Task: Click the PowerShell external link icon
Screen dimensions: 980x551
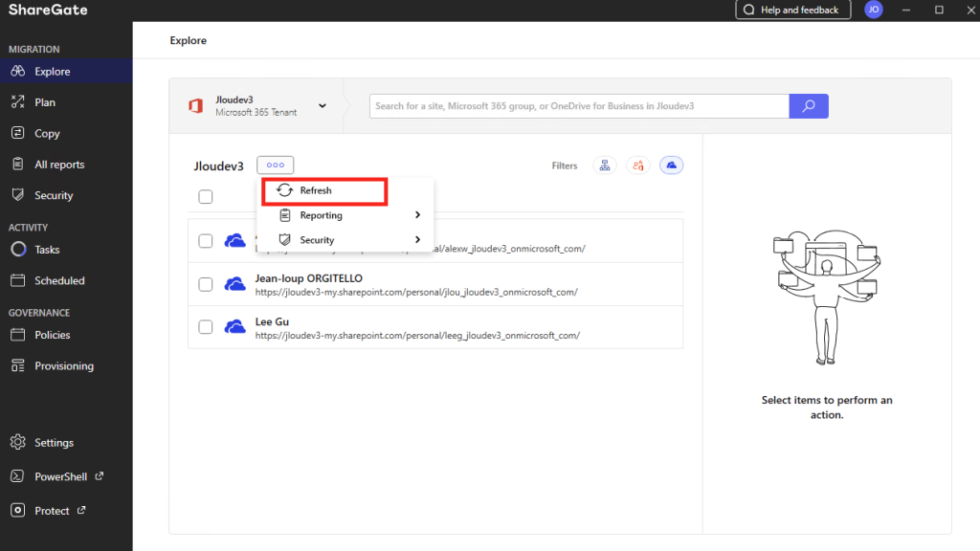Action: click(x=100, y=476)
